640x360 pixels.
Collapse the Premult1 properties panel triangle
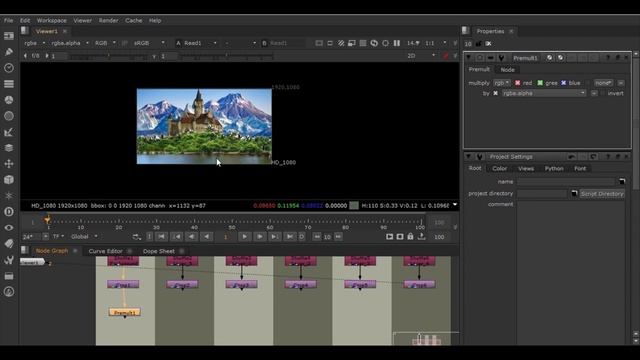[x=469, y=58]
